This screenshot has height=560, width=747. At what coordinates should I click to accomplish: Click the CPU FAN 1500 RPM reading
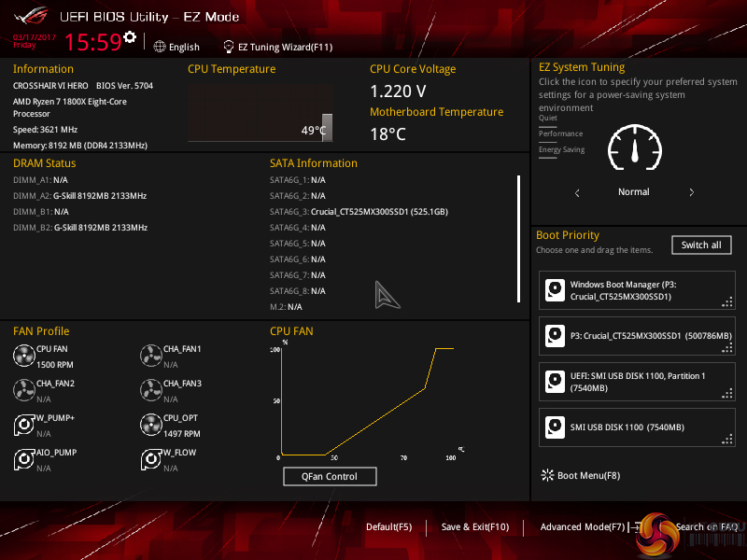(x=55, y=365)
